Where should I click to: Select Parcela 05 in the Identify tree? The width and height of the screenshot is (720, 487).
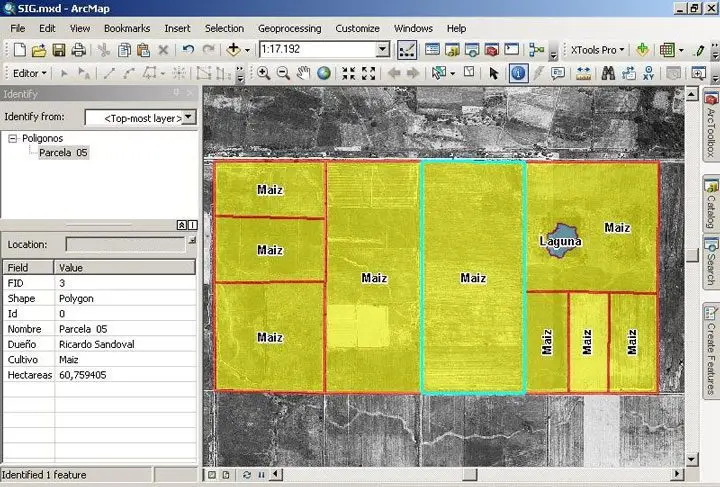click(63, 153)
